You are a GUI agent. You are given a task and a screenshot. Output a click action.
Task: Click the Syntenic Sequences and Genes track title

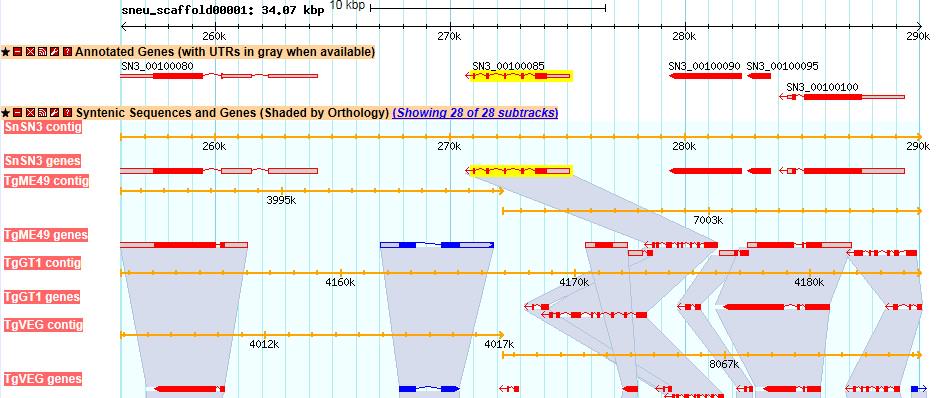(232, 113)
